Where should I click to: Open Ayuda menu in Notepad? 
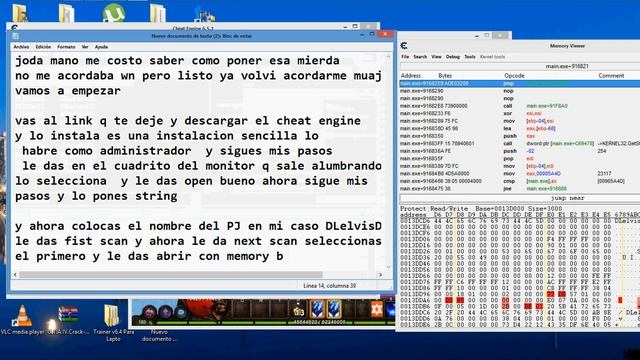coord(101,47)
